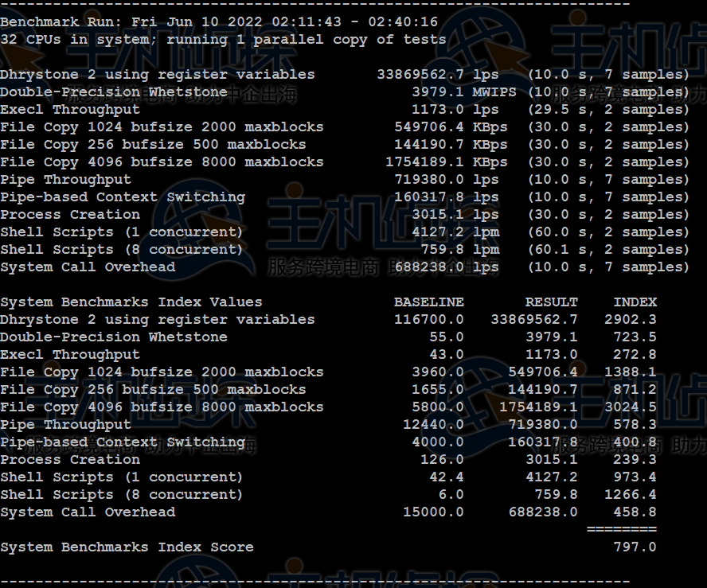Click the value '144190.7 KBps'
707x588 pixels.
(451, 145)
